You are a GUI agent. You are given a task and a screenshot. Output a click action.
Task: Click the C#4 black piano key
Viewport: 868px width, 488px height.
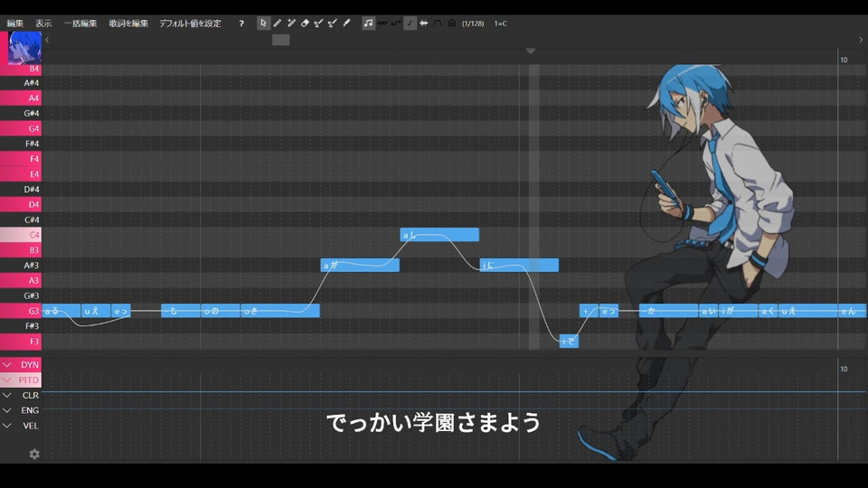click(x=21, y=220)
